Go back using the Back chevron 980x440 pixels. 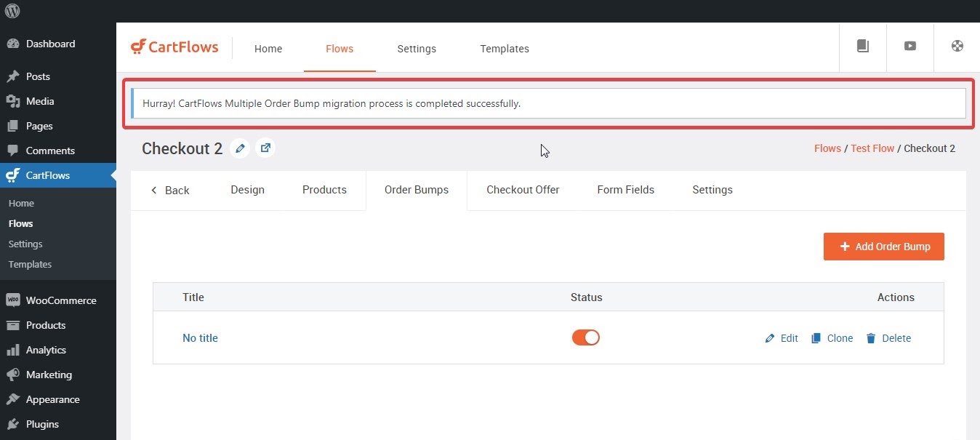(170, 190)
